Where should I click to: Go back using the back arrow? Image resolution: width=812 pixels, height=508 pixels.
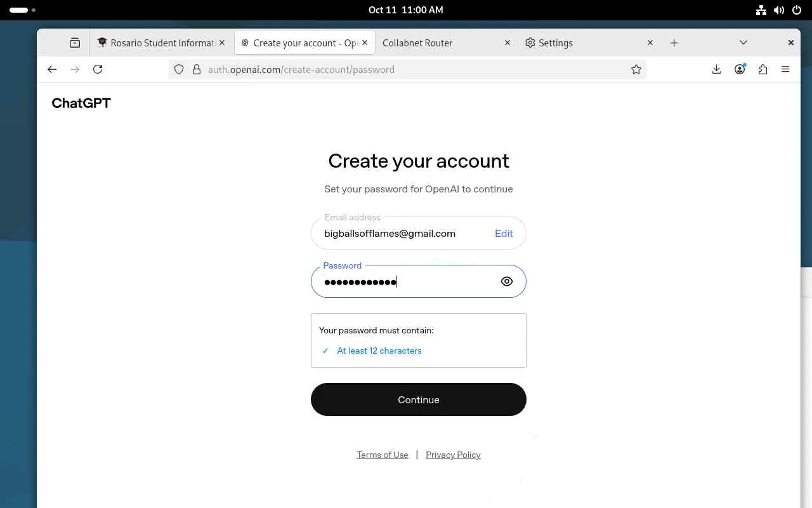coord(52,69)
